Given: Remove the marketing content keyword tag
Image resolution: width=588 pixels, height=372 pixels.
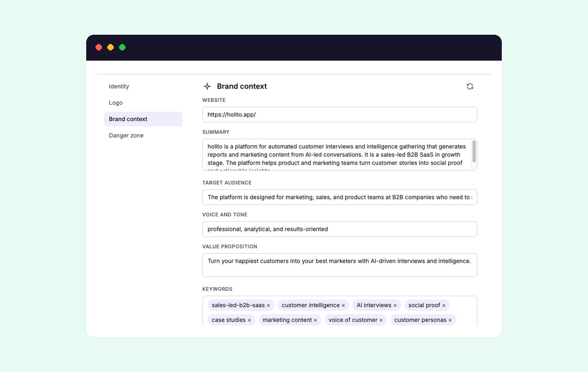Looking at the screenshot, I should pos(316,320).
